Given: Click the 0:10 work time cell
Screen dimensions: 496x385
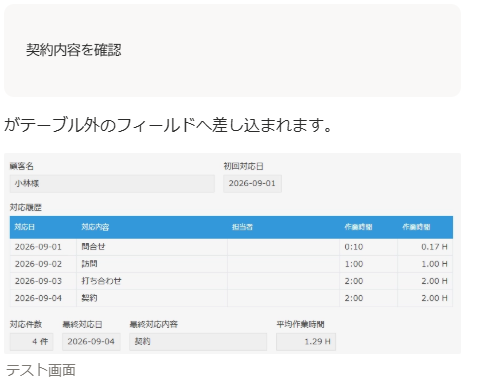Looking at the screenshot, I should click(x=368, y=247).
